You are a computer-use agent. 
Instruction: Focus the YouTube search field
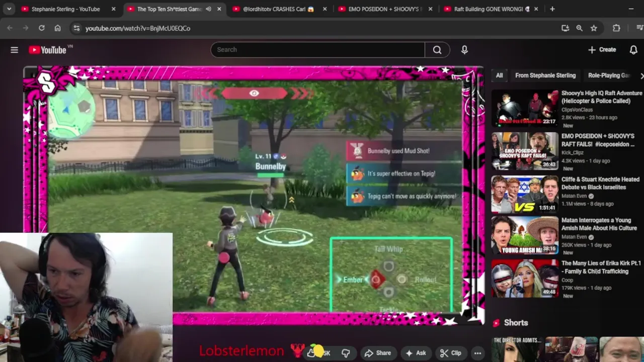click(x=318, y=50)
